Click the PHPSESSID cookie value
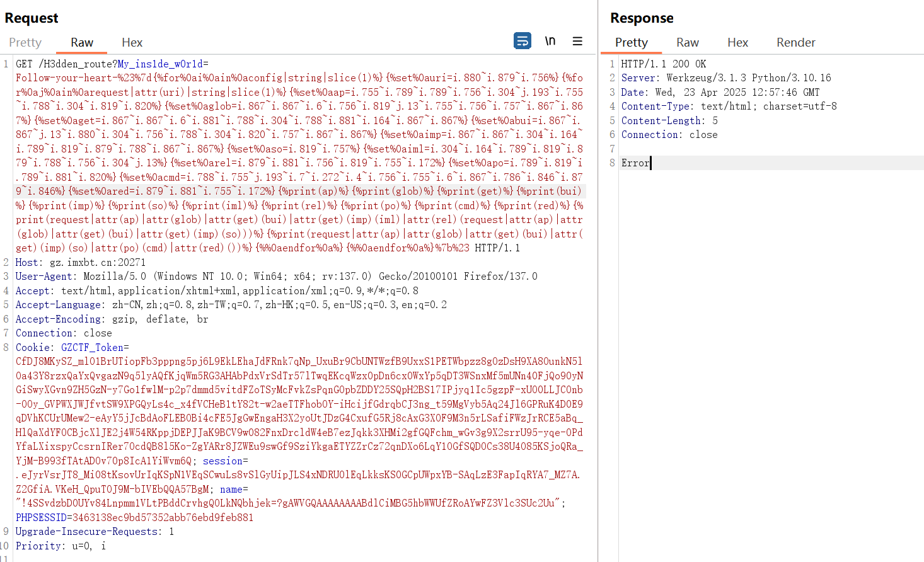The image size is (924, 562). click(163, 517)
